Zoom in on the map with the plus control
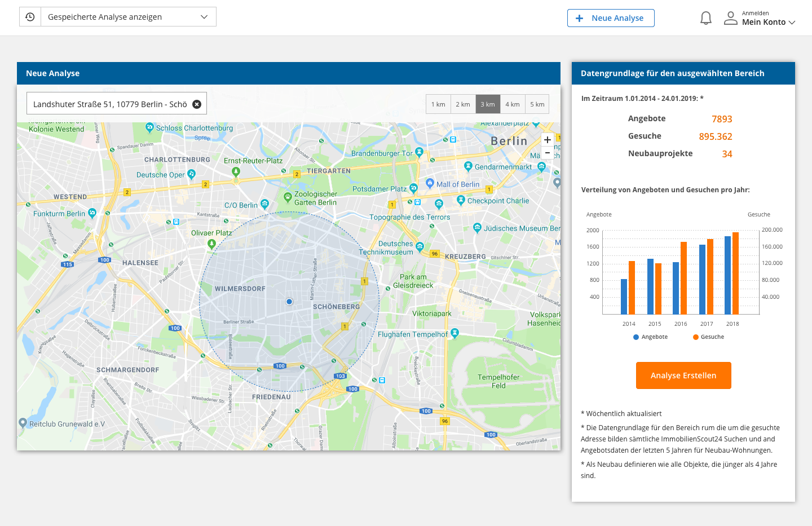This screenshot has height=526, width=812. 547,139
